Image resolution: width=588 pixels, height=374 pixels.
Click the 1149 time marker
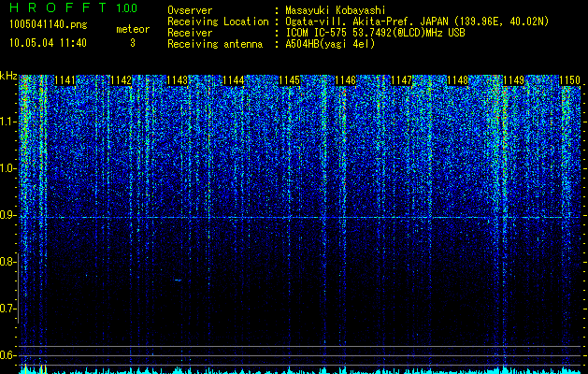514,80
